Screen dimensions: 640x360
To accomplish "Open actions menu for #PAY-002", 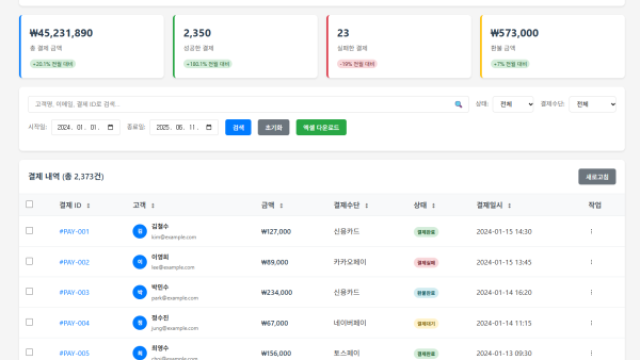I will pyautogui.click(x=591, y=262).
